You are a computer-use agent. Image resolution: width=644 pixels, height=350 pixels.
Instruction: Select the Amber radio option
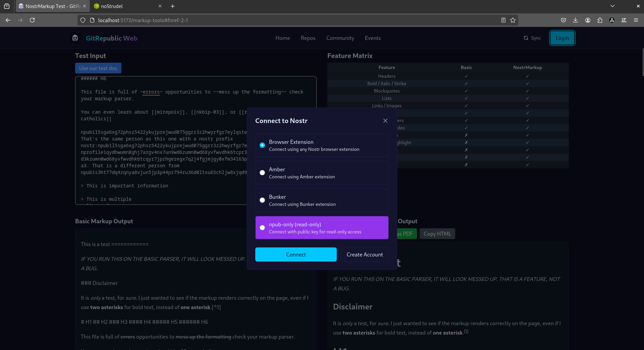tap(262, 173)
